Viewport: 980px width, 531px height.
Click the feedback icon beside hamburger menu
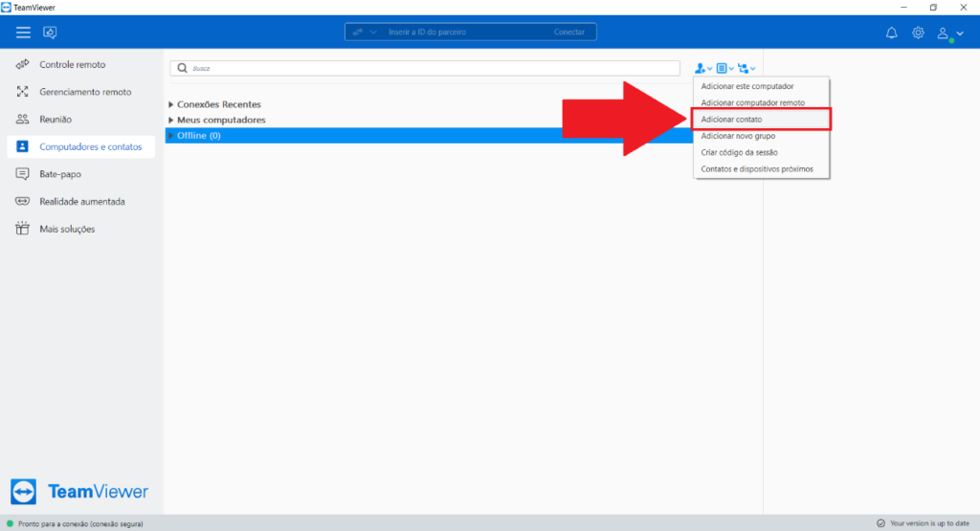(x=50, y=33)
